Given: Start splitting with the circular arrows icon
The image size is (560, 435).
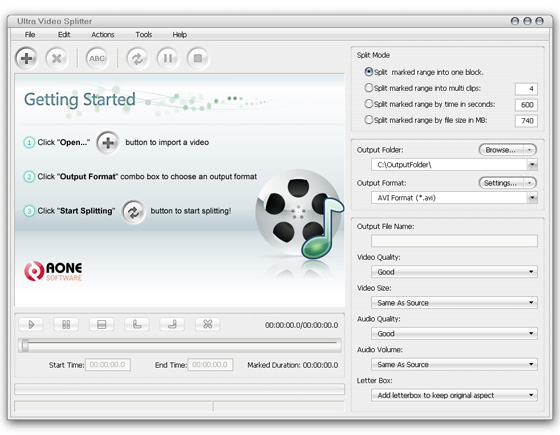Looking at the screenshot, I should 137,58.
